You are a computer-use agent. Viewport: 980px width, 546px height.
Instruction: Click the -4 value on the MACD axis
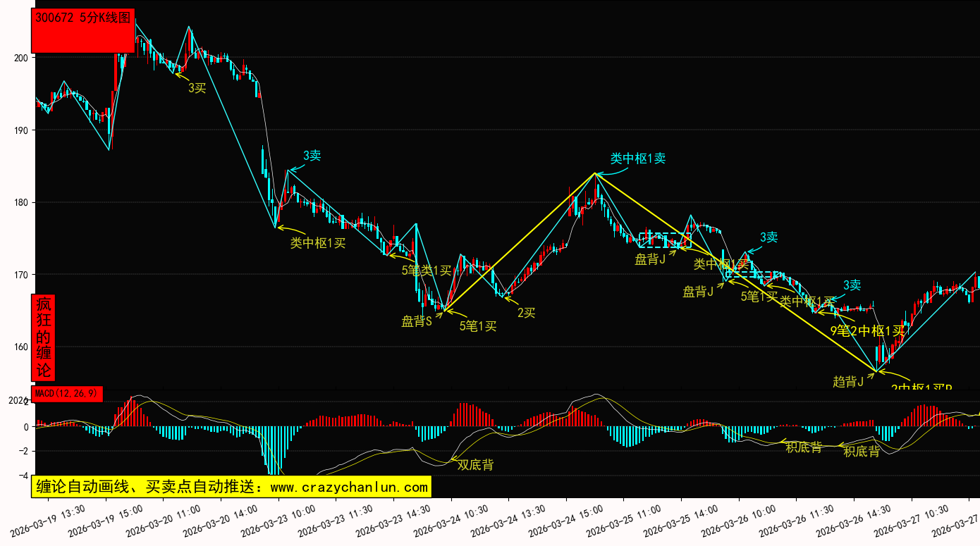coord(23,476)
